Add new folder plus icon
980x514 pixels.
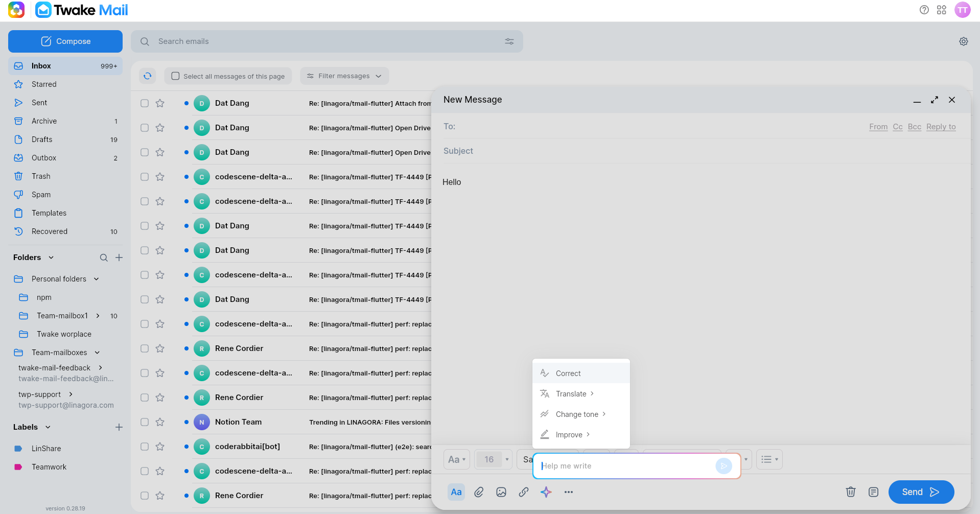click(119, 258)
